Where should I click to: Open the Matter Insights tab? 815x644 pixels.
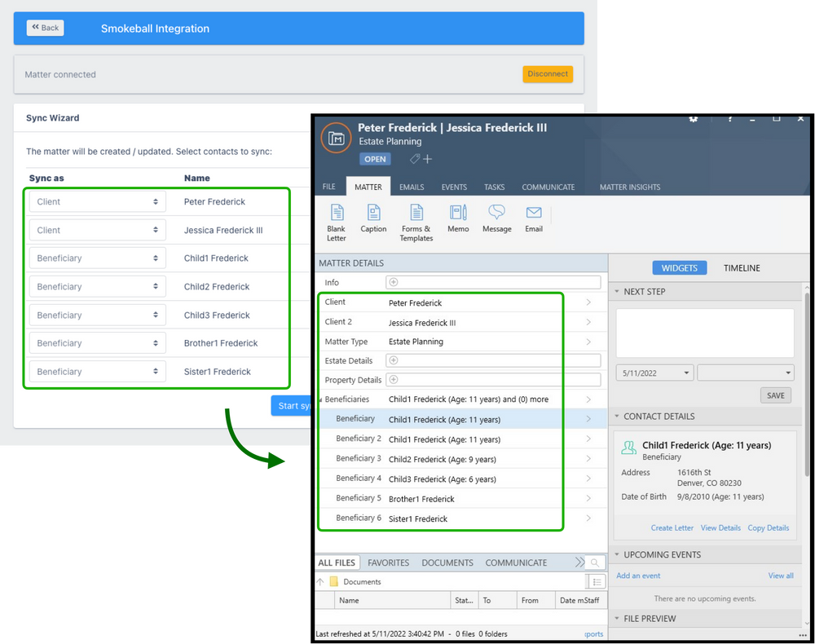pyautogui.click(x=629, y=187)
